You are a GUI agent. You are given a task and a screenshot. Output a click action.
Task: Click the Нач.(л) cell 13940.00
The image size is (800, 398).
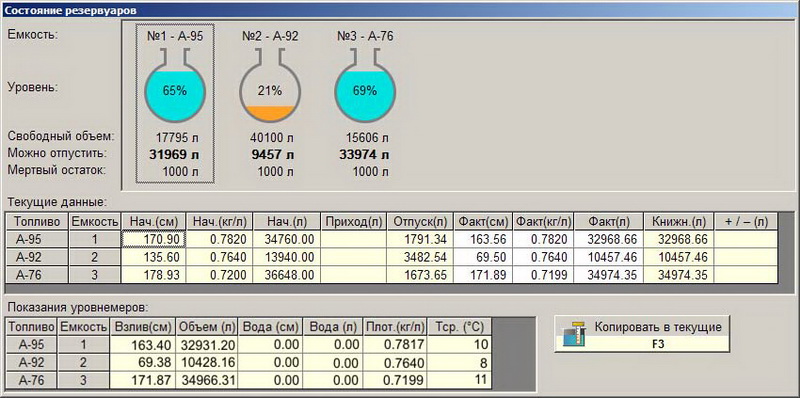(287, 257)
